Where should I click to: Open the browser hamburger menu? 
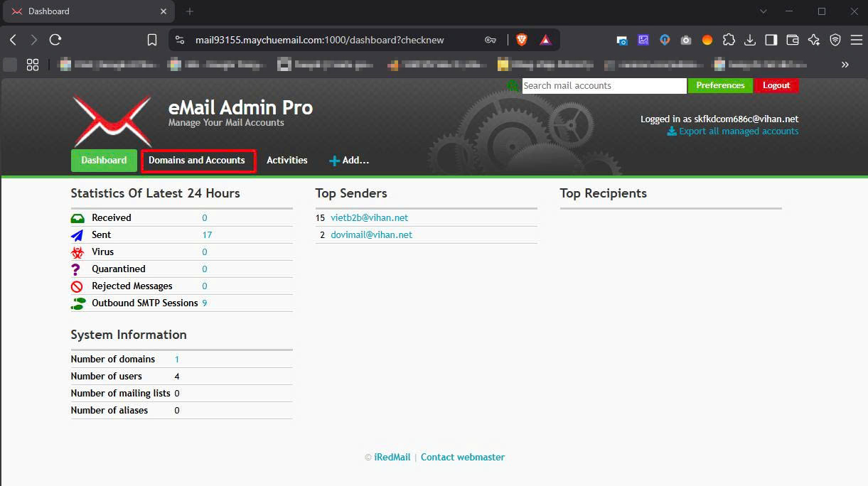click(x=857, y=40)
